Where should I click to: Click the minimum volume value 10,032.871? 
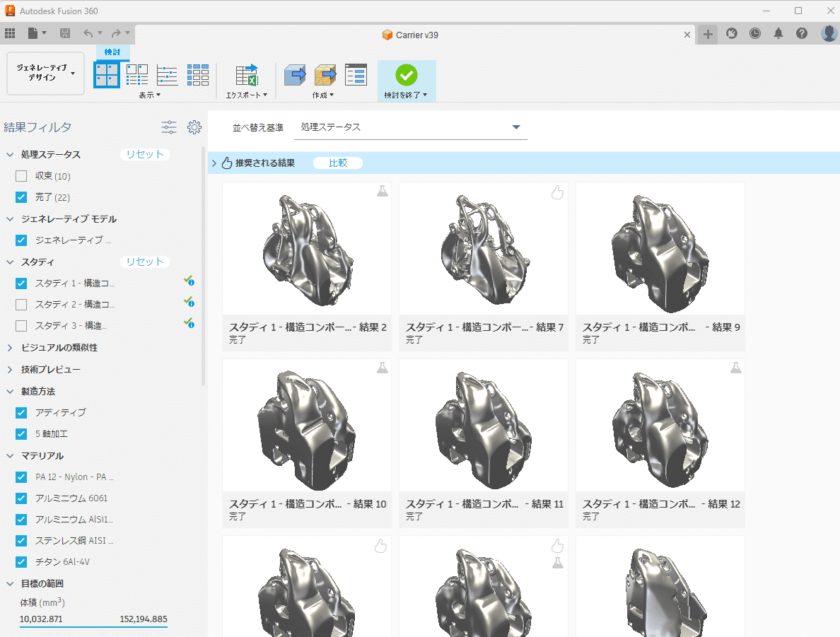(41, 619)
